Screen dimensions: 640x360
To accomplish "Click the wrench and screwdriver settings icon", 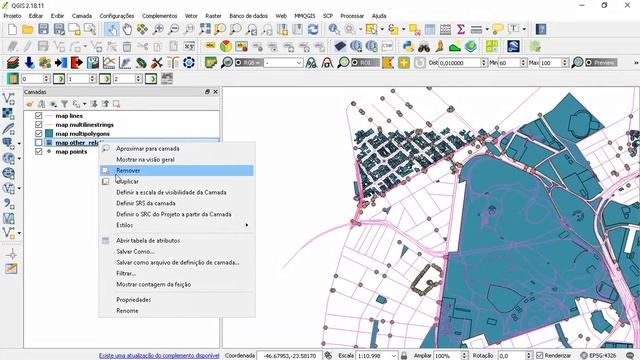I will [156, 63].
